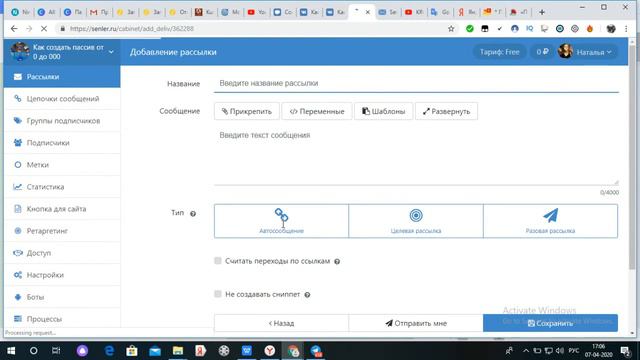Open the Переменные variables button

tap(317, 111)
